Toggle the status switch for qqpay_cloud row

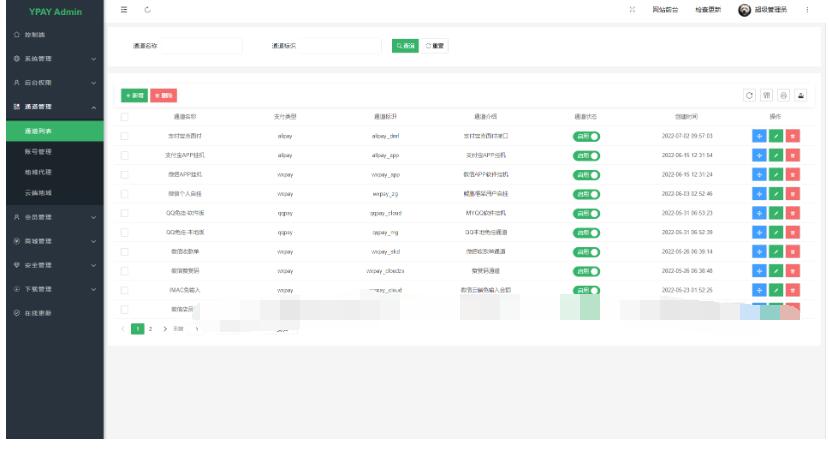(586, 213)
